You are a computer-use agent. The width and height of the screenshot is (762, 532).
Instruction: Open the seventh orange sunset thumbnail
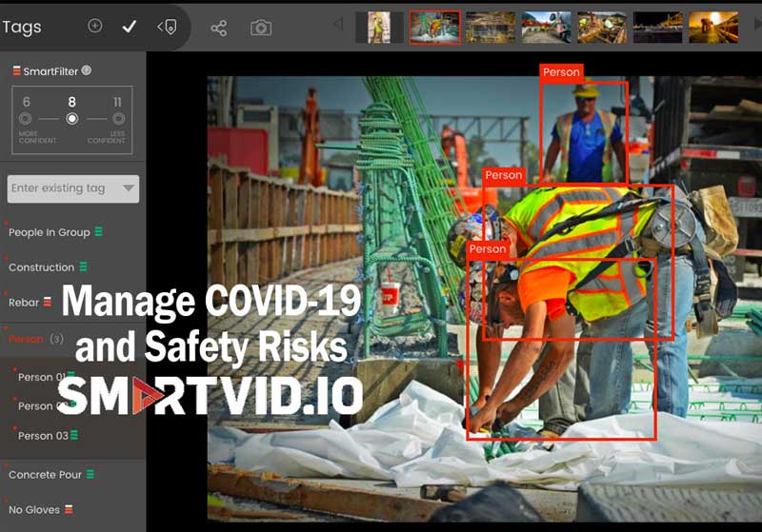click(x=713, y=28)
